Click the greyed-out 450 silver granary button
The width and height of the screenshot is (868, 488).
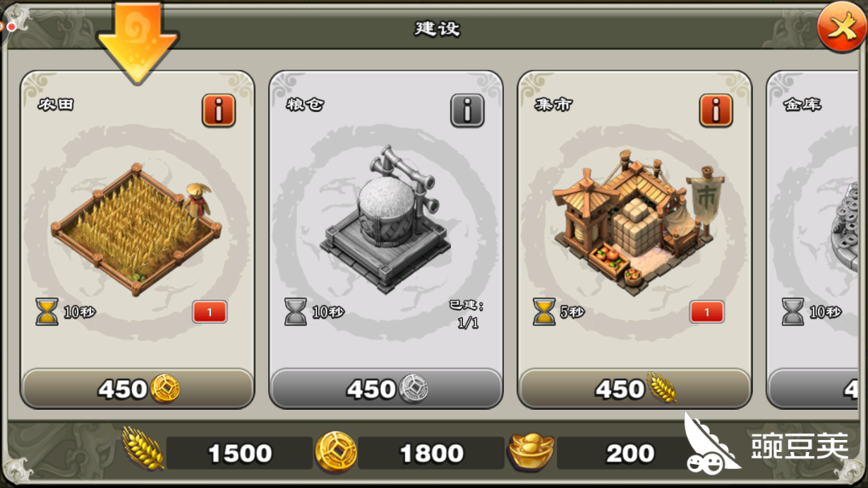pyautogui.click(x=386, y=389)
